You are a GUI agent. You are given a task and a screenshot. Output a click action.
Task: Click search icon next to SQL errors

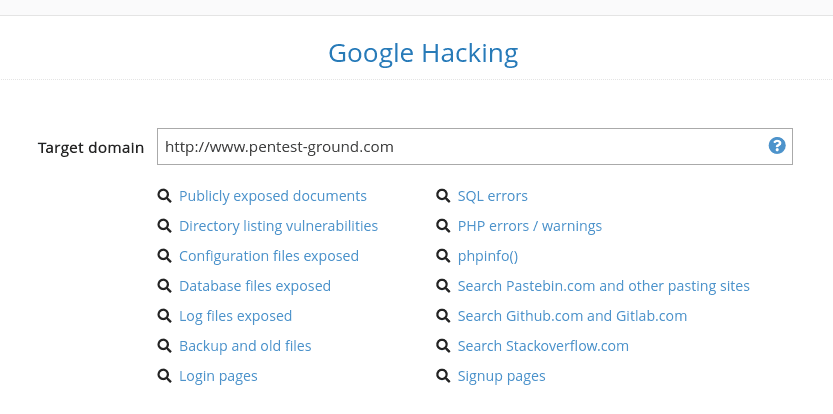443,196
